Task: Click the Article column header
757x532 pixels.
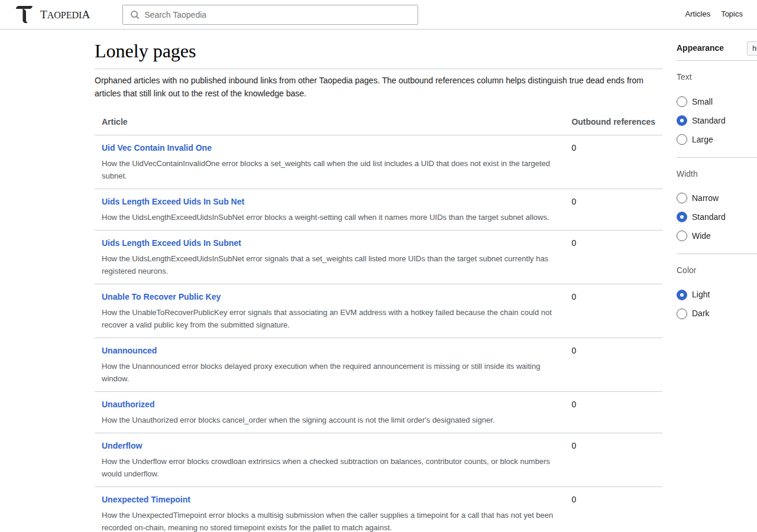Action: coord(115,122)
